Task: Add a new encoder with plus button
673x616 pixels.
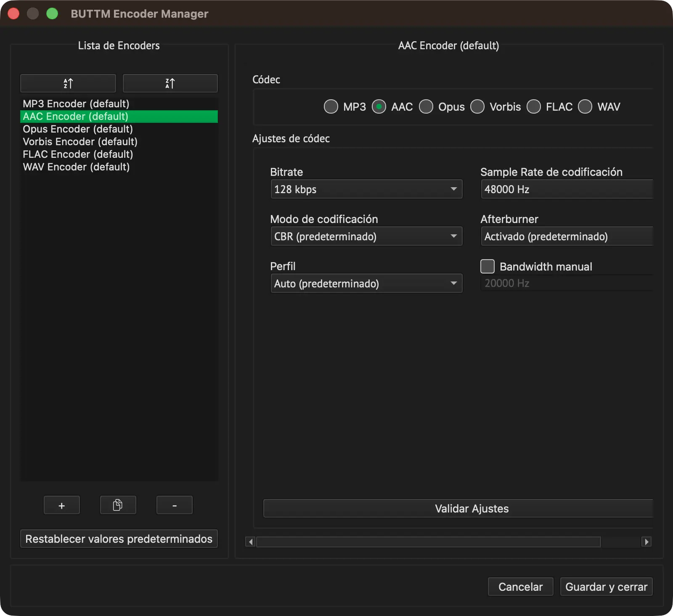Action: click(x=62, y=505)
